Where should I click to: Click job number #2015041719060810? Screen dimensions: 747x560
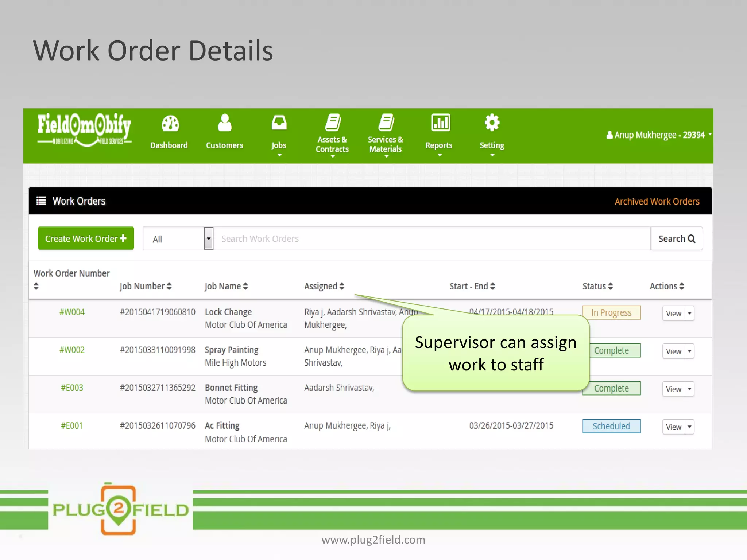[x=158, y=312]
